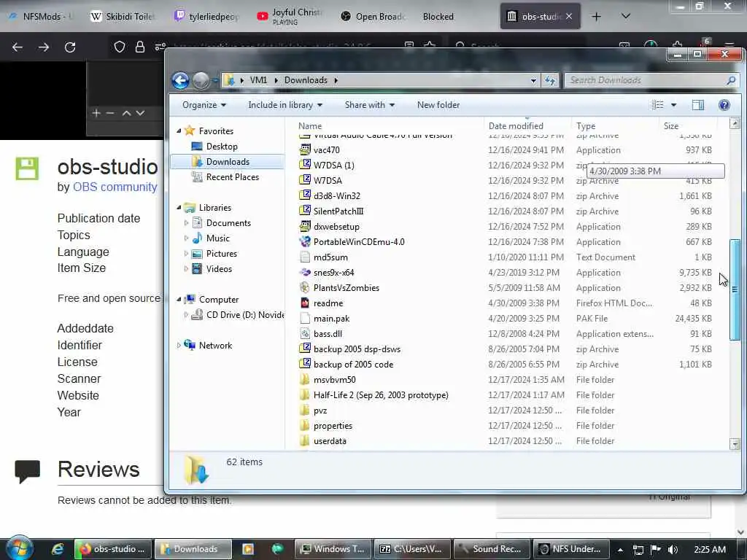The width and height of the screenshot is (747, 560).
Task: Select Recent Places under Favorites
Action: coord(233,177)
